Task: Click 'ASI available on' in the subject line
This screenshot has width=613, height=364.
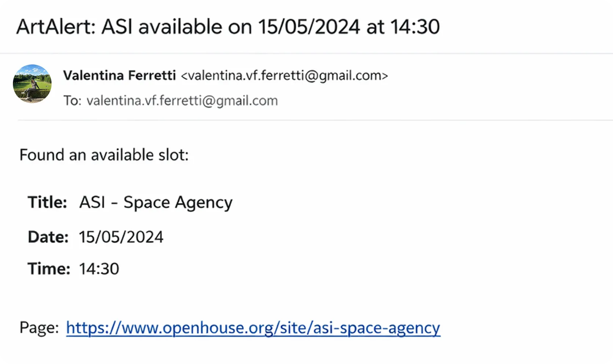Action: click(176, 27)
